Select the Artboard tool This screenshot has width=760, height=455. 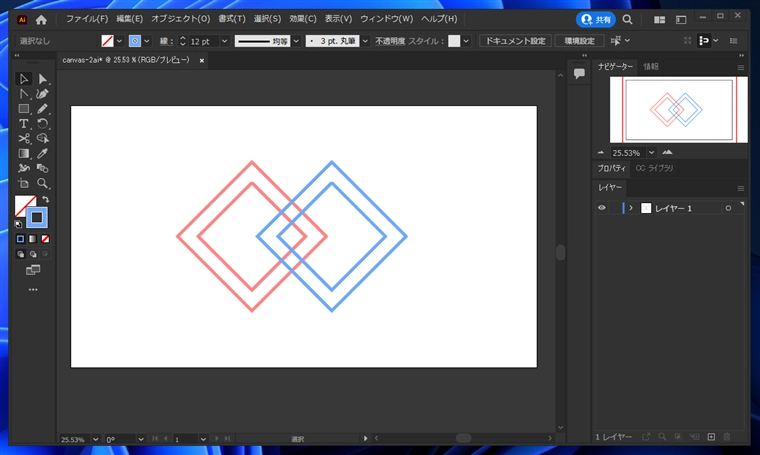23,184
